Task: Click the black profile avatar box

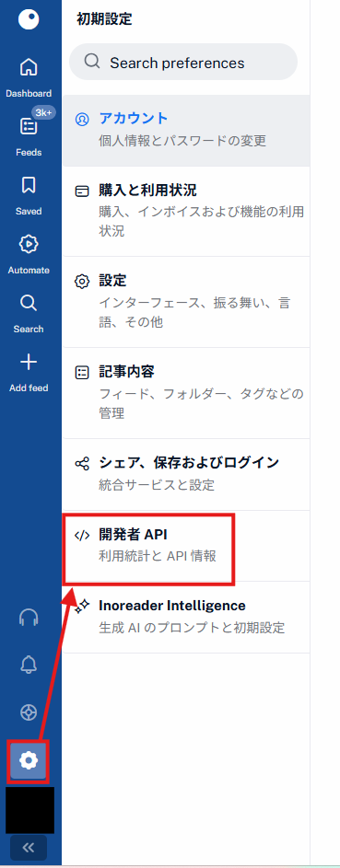Action: click(29, 810)
